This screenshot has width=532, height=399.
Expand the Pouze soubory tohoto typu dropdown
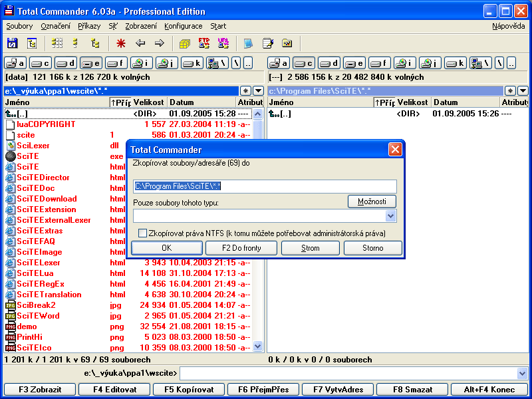click(x=391, y=215)
